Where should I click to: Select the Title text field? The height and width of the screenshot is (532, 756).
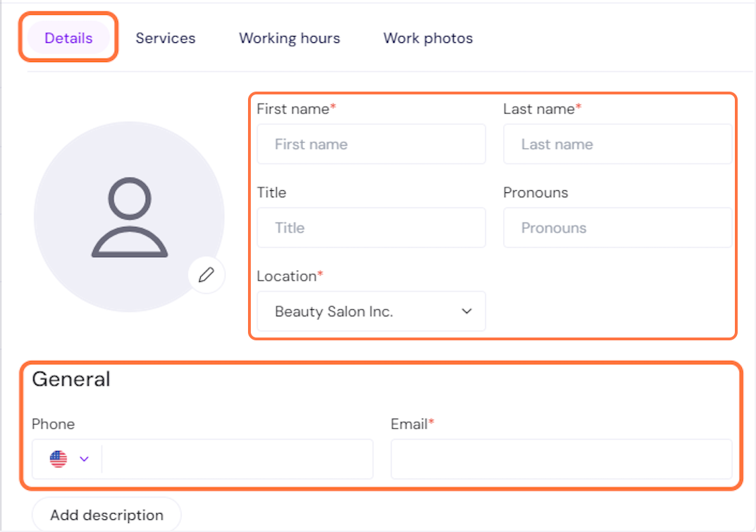tap(371, 228)
